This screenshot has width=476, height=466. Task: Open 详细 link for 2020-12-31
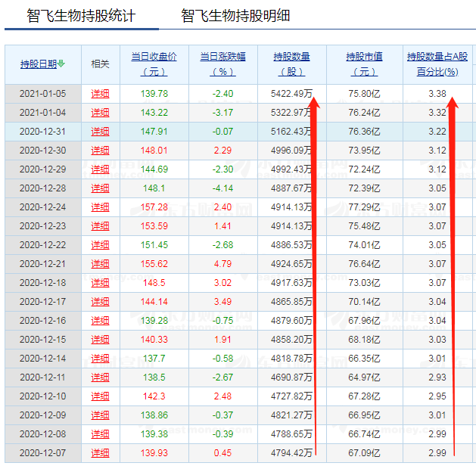(x=100, y=132)
